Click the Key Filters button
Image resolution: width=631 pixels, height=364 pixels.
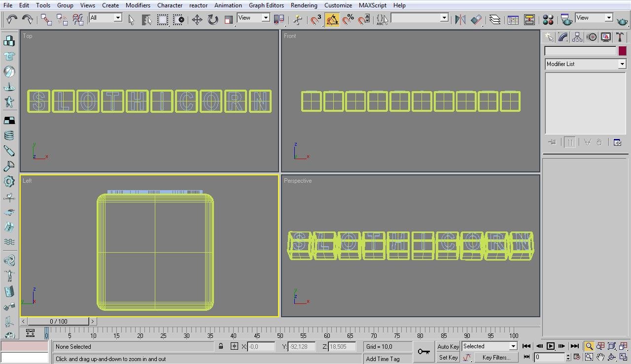(x=496, y=358)
